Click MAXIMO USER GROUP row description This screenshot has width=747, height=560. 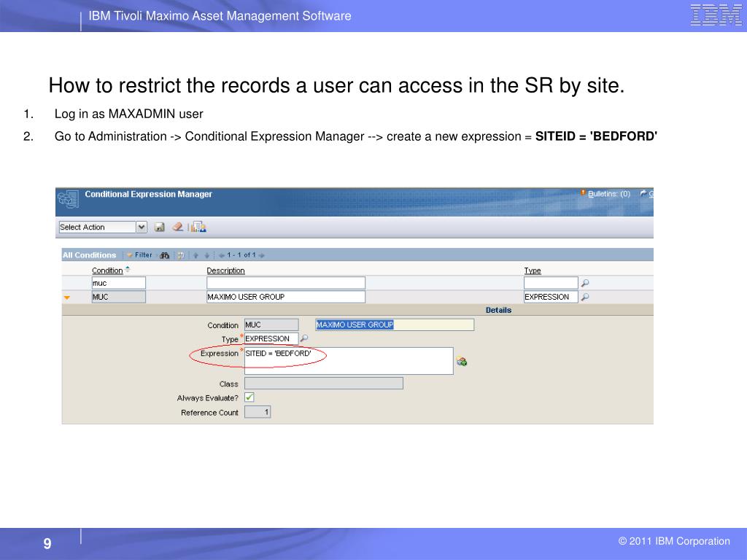(286, 297)
